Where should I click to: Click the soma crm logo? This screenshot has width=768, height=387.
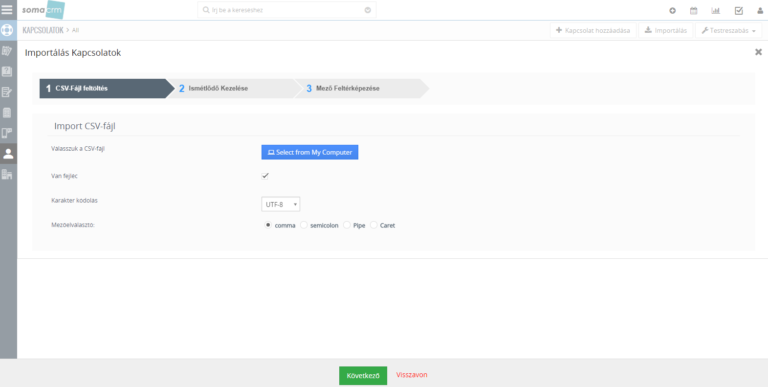[43, 10]
